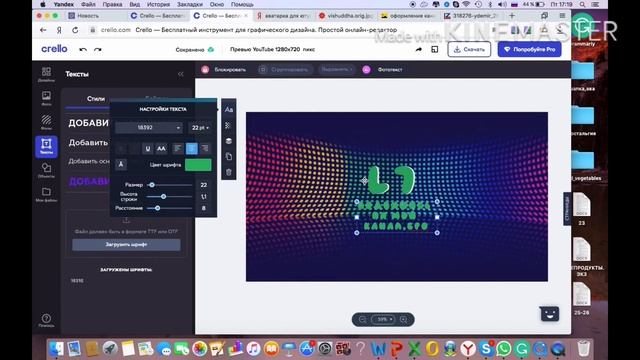The image size is (640, 360).
Task: Click the Try Pro button
Action: coord(529,49)
